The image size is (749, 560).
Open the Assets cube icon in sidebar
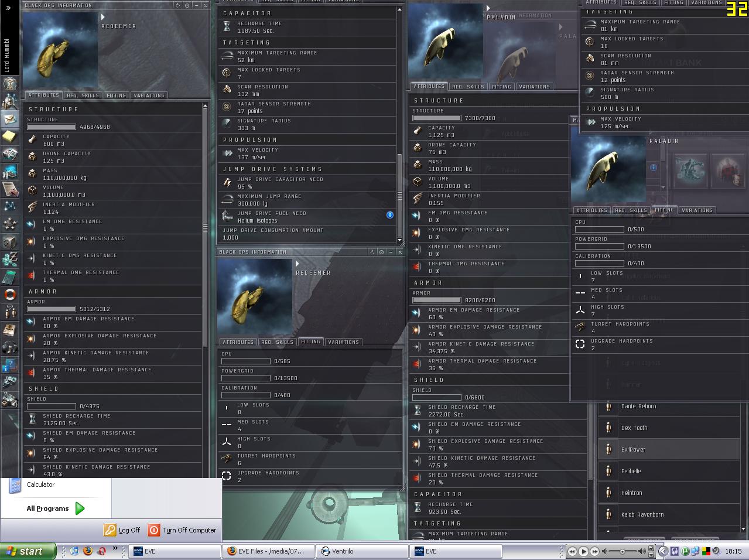9,241
